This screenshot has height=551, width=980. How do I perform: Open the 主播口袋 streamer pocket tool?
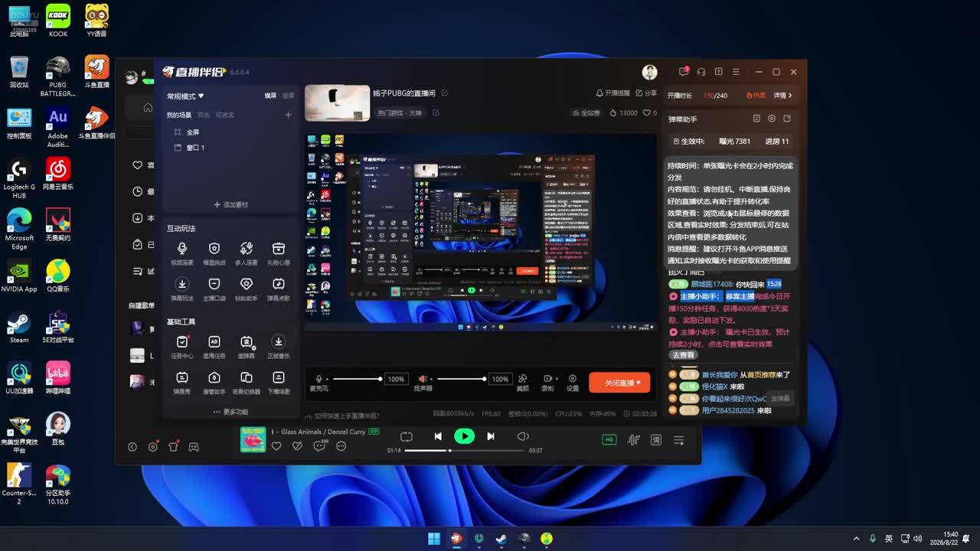214,289
